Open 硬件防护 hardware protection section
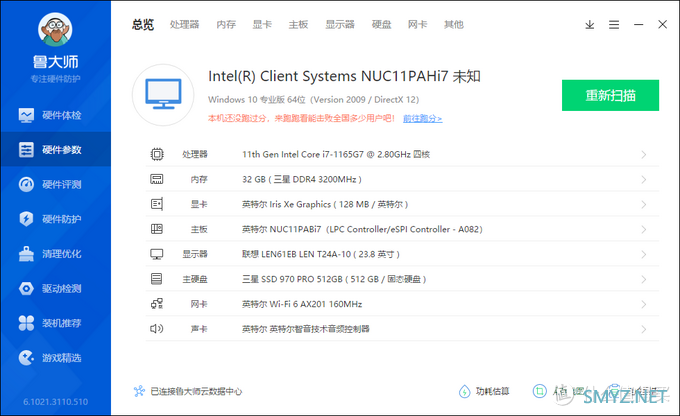Screen dimensions: 680x416 coord(56,219)
